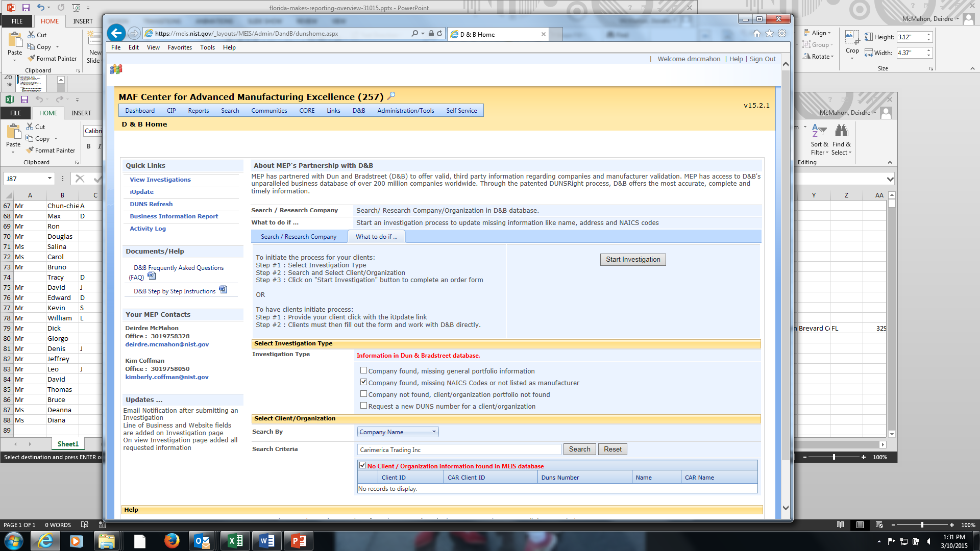
Task: Click the magnifier icon beside center name
Action: click(391, 96)
